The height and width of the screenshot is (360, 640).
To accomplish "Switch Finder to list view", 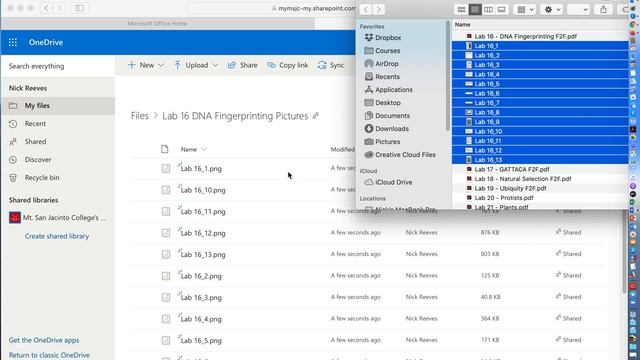I will tap(475, 9).
